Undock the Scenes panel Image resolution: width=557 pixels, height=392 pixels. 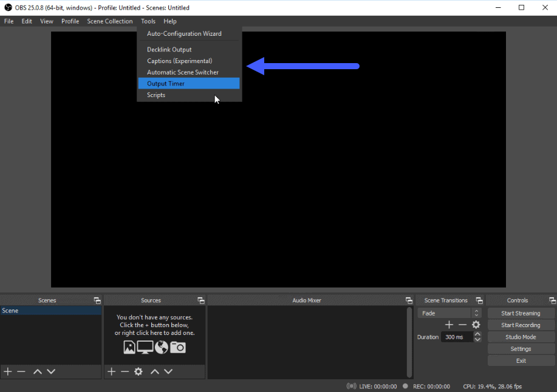point(97,300)
